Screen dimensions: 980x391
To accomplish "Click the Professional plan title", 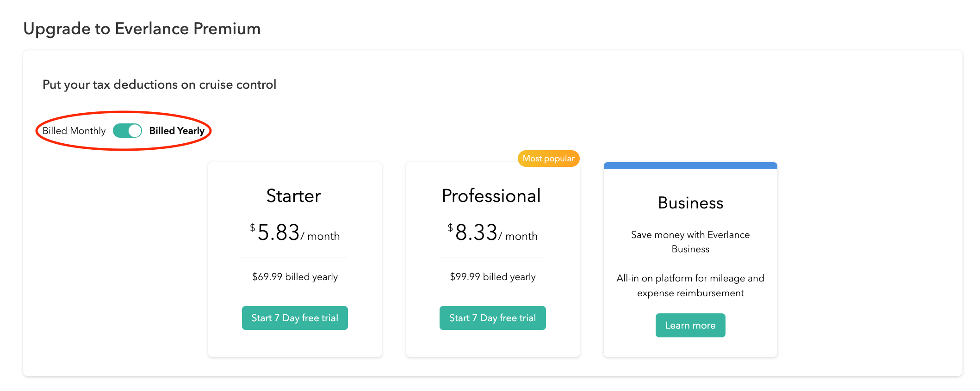I will [x=491, y=196].
